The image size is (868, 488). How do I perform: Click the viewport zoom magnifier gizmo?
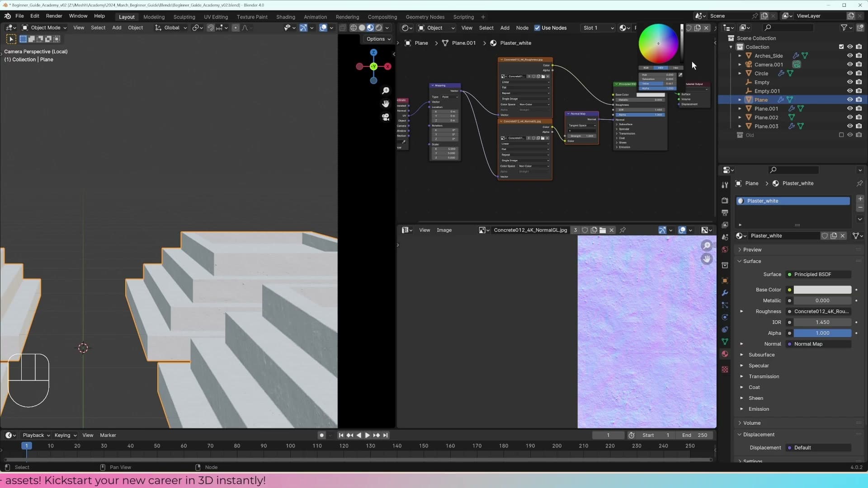coord(386,91)
